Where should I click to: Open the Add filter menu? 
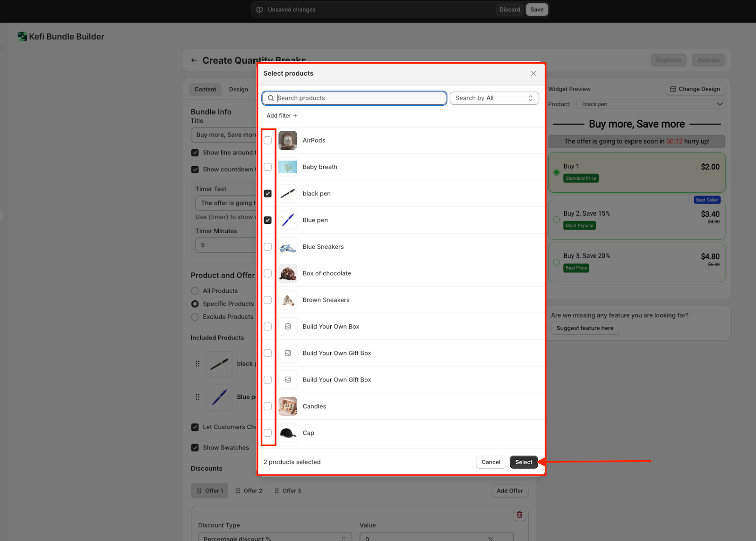(x=282, y=116)
